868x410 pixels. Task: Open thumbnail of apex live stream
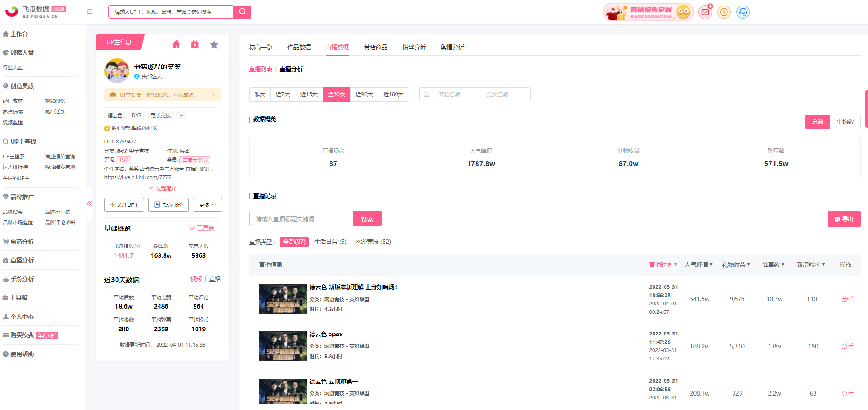click(283, 347)
